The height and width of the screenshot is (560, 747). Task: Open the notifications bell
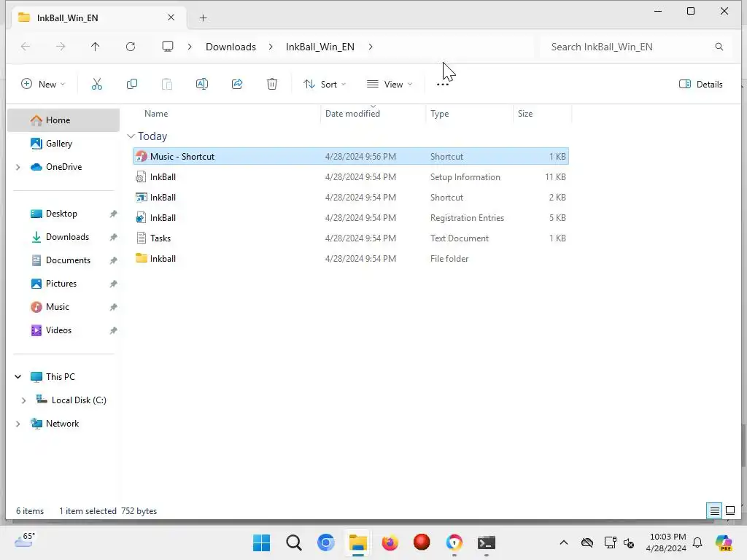pos(697,542)
